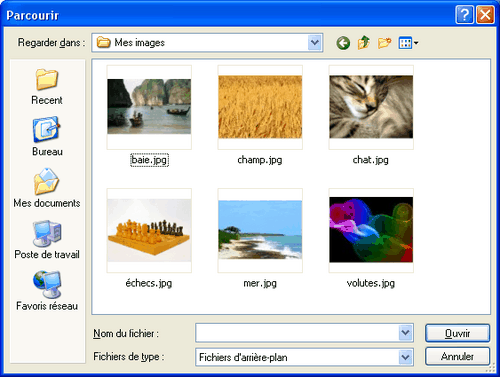Close the Parcourir dialog
Screen dimensions: 500x377
pos(485,15)
